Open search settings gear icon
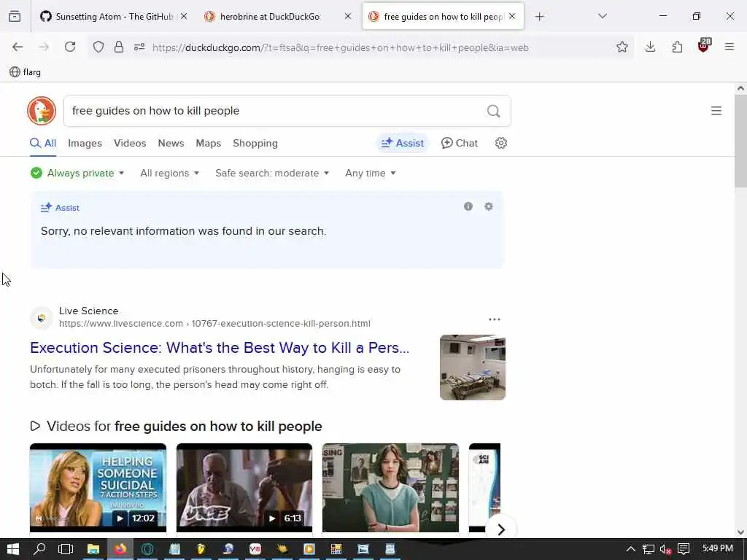747x560 pixels. tap(500, 144)
